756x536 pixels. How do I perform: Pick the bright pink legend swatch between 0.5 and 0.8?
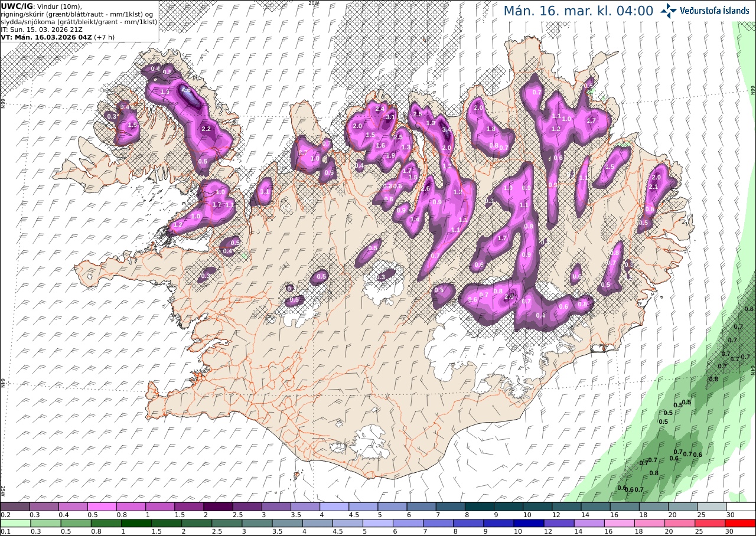102,506
